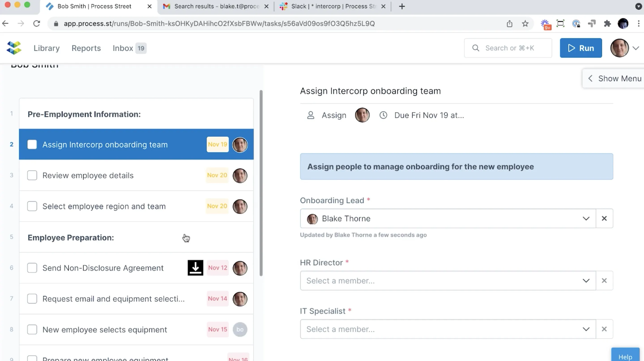Click Nov 19 due date badge
Screen dimensions: 644x361
tap(218, 144)
